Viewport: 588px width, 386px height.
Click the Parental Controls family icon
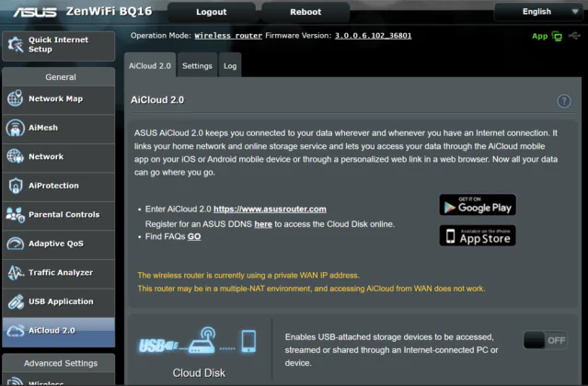point(15,215)
